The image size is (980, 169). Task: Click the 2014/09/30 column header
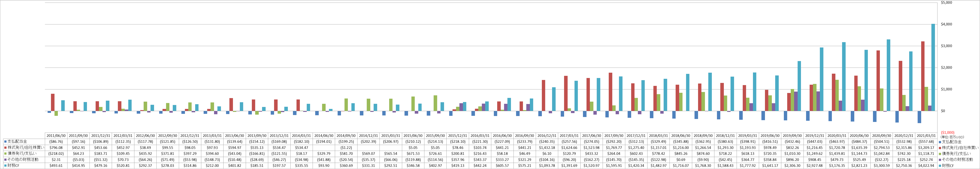pyautogui.click(x=346, y=136)
